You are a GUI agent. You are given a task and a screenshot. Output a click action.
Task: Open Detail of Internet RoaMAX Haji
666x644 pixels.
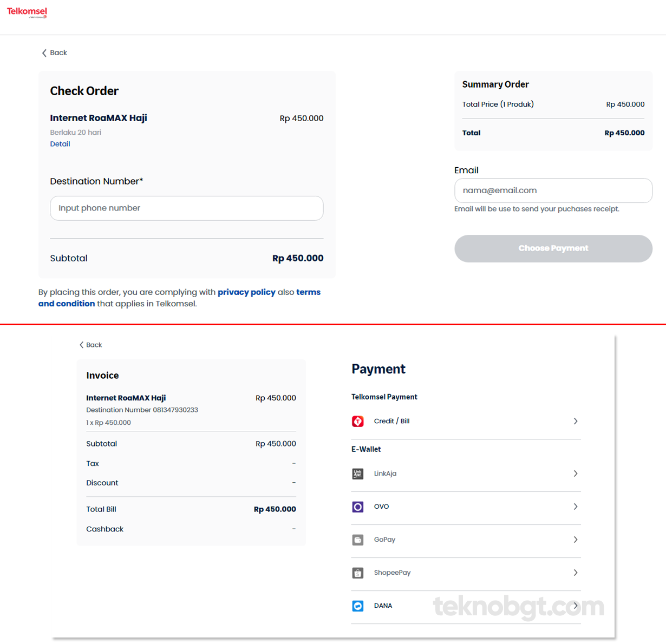pyautogui.click(x=60, y=144)
